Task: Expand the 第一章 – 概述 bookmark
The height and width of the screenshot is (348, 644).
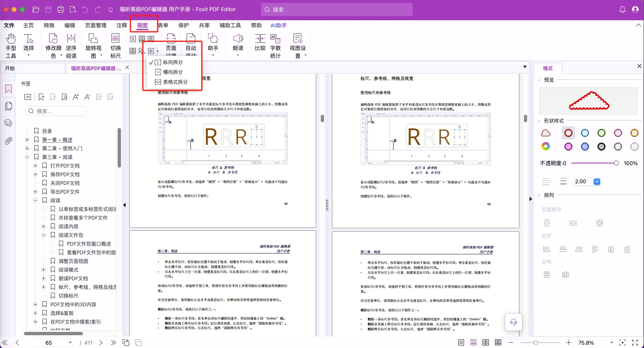Action: click(x=27, y=140)
